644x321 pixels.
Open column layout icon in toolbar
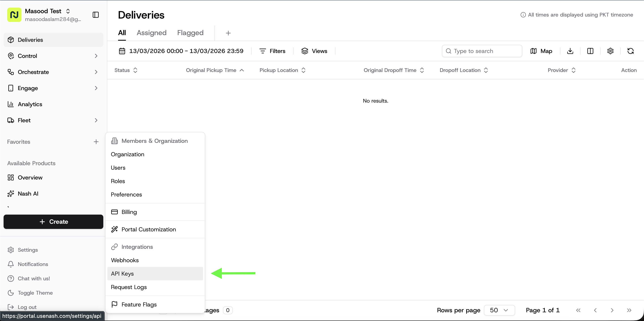[x=590, y=51]
